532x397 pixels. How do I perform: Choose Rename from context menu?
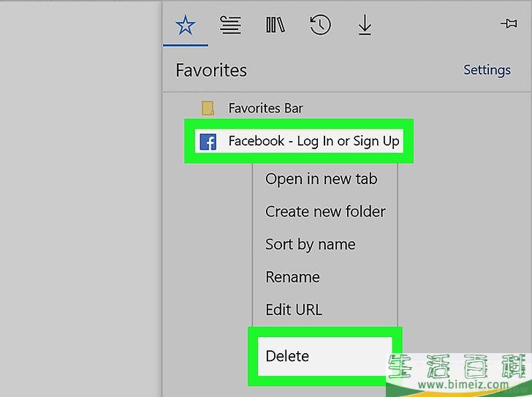[292, 277]
